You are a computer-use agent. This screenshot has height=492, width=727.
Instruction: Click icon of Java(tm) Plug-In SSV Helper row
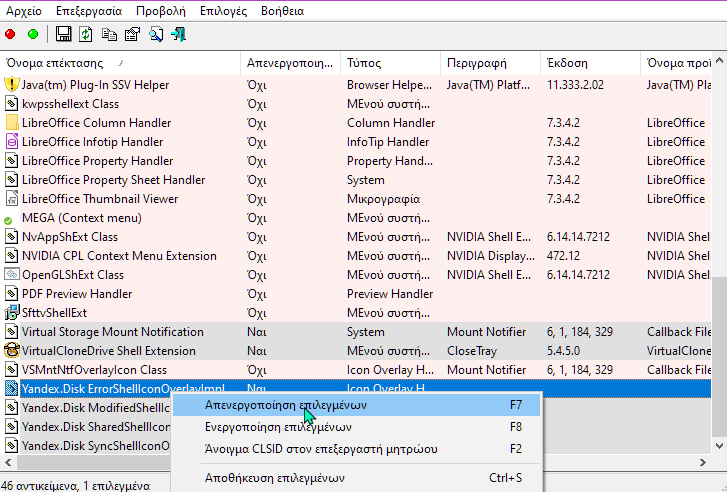[12, 85]
